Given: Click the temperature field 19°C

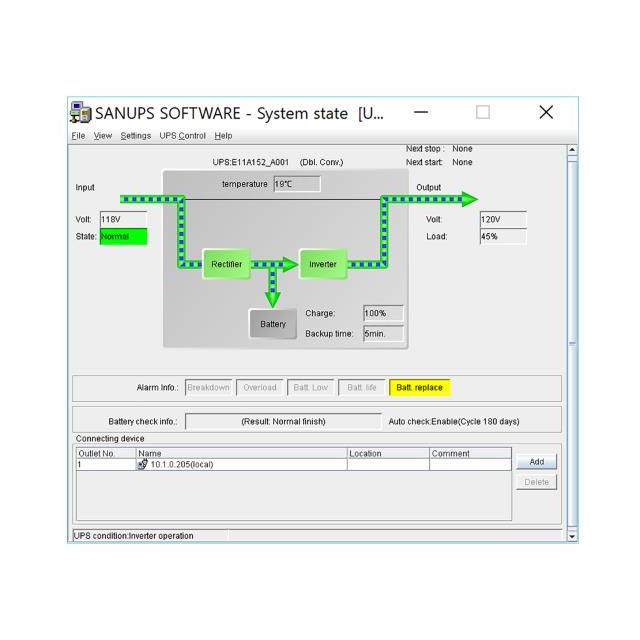Looking at the screenshot, I should tap(297, 184).
